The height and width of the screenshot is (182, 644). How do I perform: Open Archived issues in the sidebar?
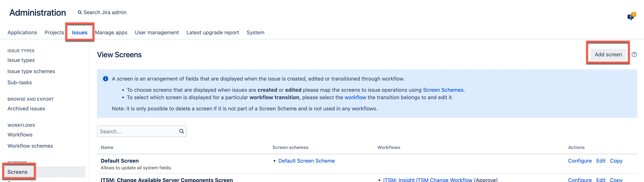(x=26, y=109)
